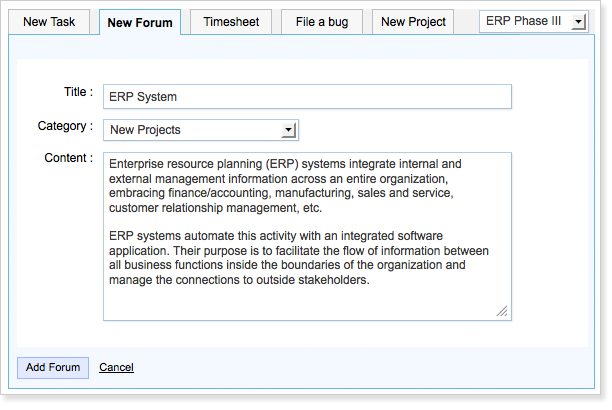Click the Category field label

pyautogui.click(x=65, y=126)
